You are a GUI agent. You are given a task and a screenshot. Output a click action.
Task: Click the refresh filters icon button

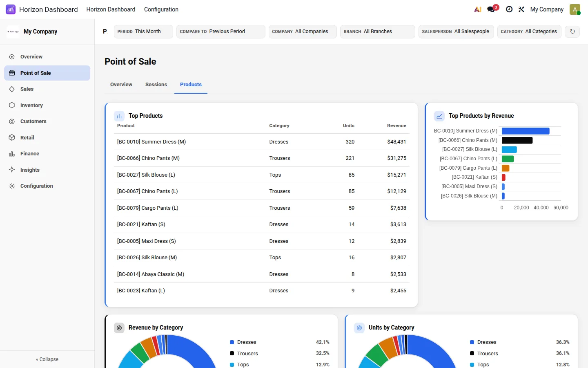pos(572,31)
